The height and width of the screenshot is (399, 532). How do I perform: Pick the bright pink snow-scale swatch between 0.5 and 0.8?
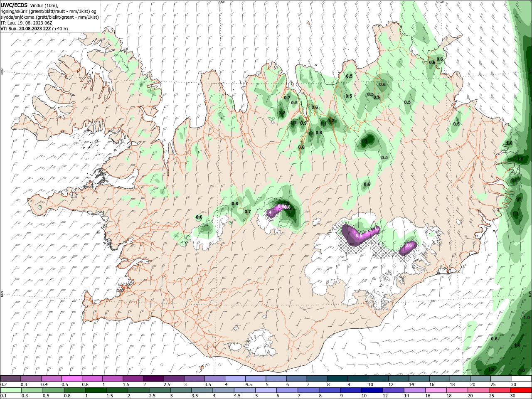pos(72,379)
